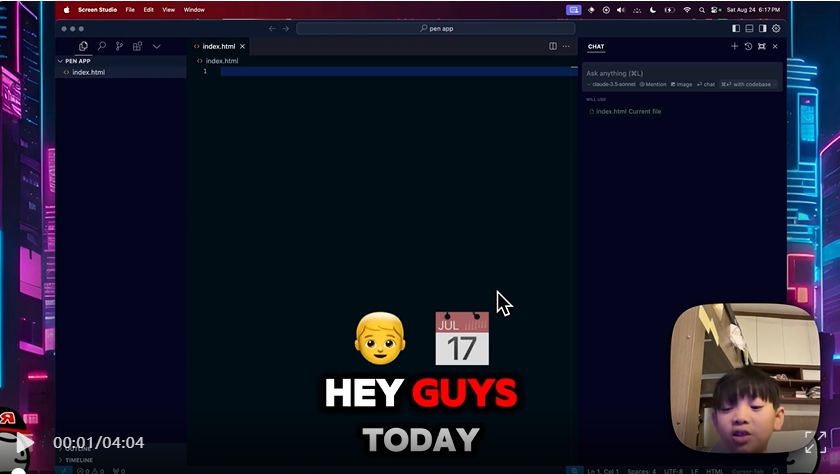The width and height of the screenshot is (840, 474).
Task: Toggle the primary side bar layout icon
Action: (736, 28)
